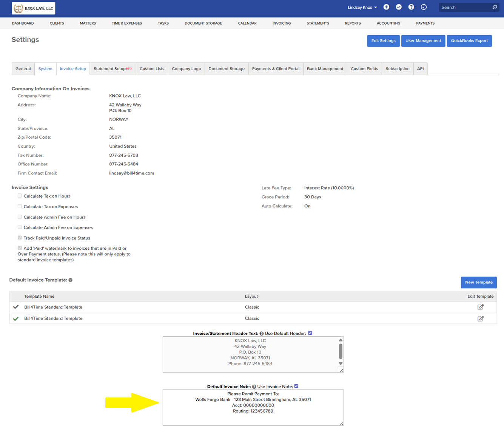Toggle Calculate Admin Fee on Expenses checkbox

pyautogui.click(x=20, y=227)
